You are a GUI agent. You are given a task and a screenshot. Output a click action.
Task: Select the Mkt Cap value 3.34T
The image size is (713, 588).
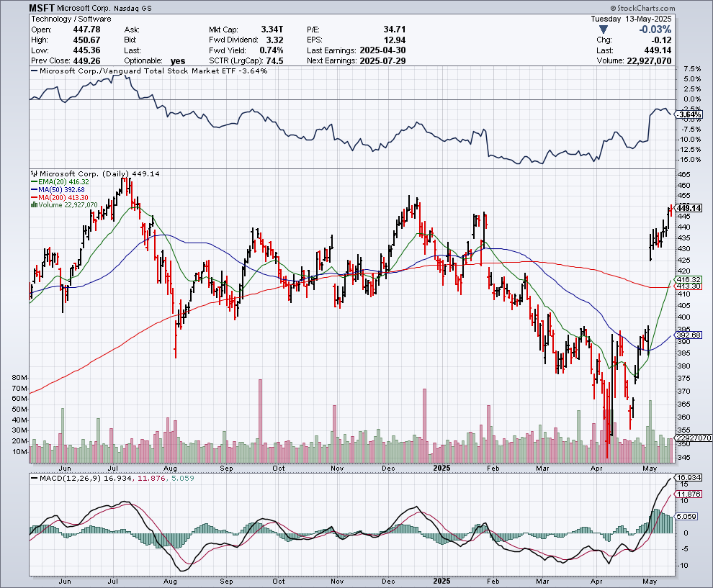pos(272,30)
